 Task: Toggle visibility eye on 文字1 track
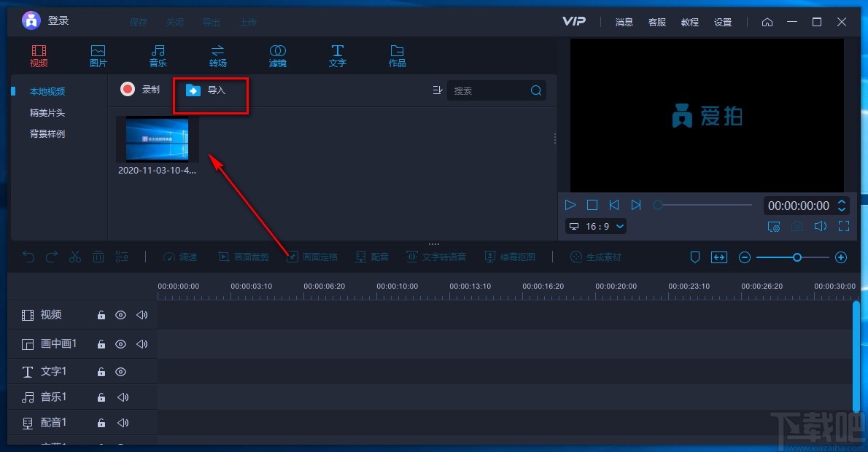tap(120, 372)
